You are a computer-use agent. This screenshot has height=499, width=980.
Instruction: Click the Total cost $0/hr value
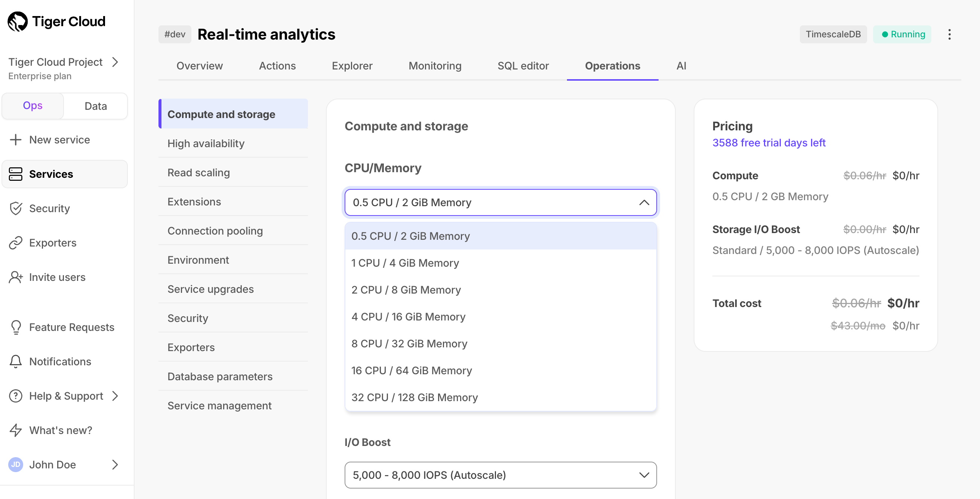click(x=903, y=303)
